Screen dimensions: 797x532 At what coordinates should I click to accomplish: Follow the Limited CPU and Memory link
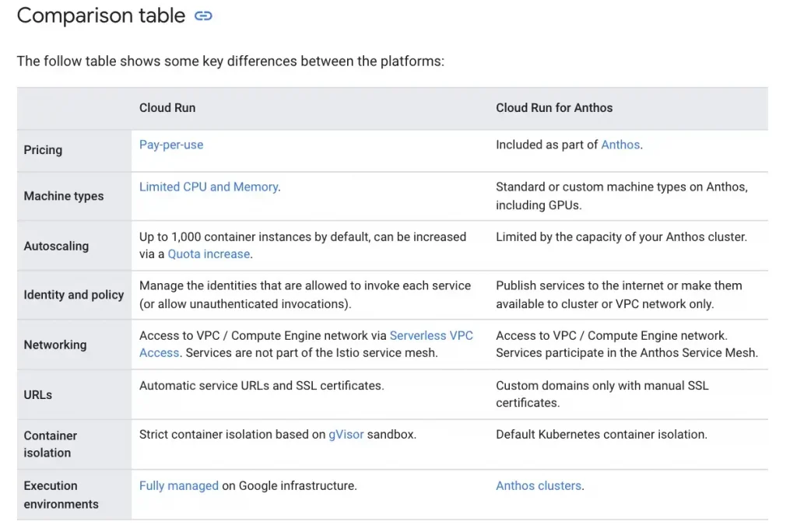click(x=209, y=187)
